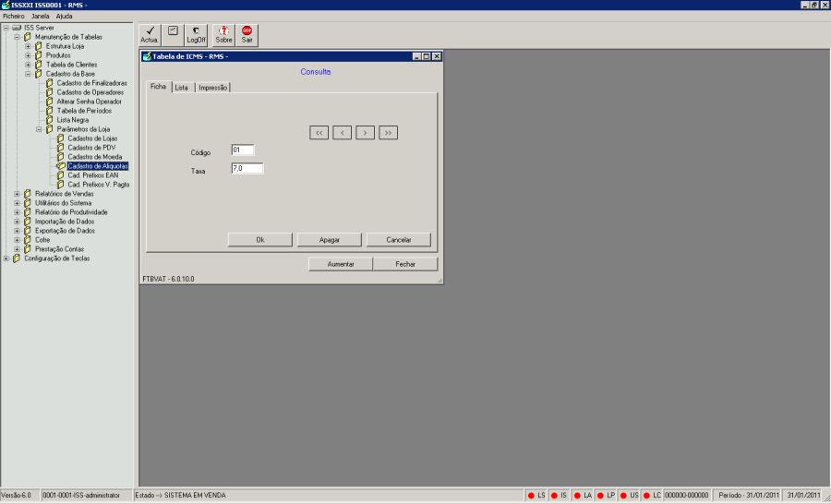Viewport: 831px width, 504px height.
Task: Click the Apagar button
Action: click(330, 240)
